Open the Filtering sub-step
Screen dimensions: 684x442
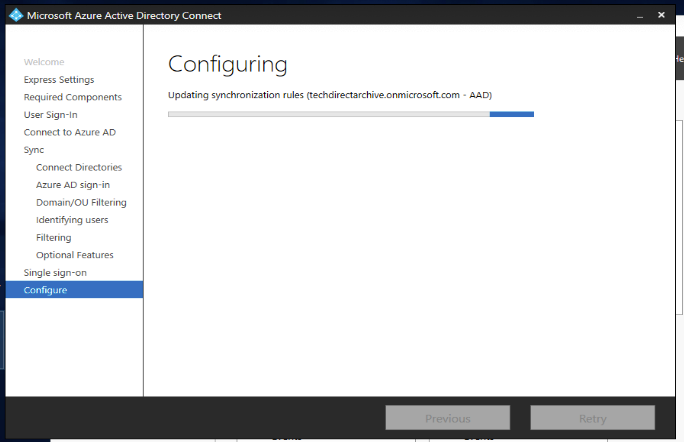[x=54, y=237]
